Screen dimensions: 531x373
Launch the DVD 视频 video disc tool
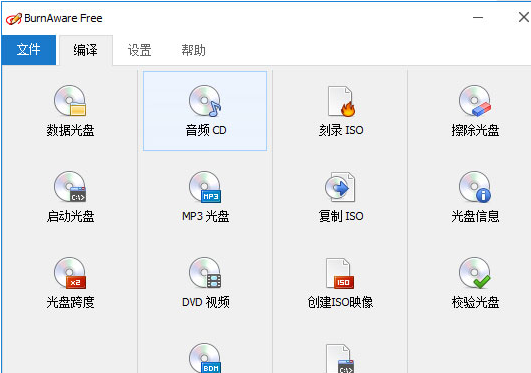[205, 283]
